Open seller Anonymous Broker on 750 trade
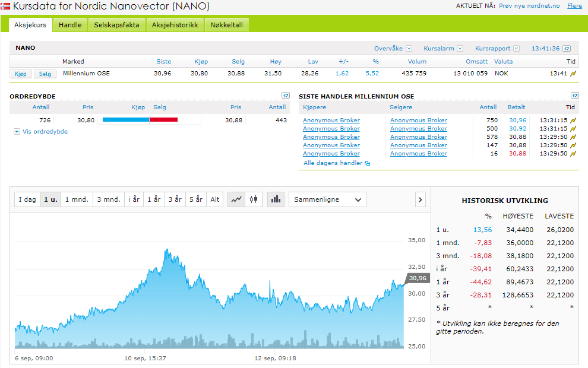Viewport: 588px width, 368px height. tap(419, 120)
